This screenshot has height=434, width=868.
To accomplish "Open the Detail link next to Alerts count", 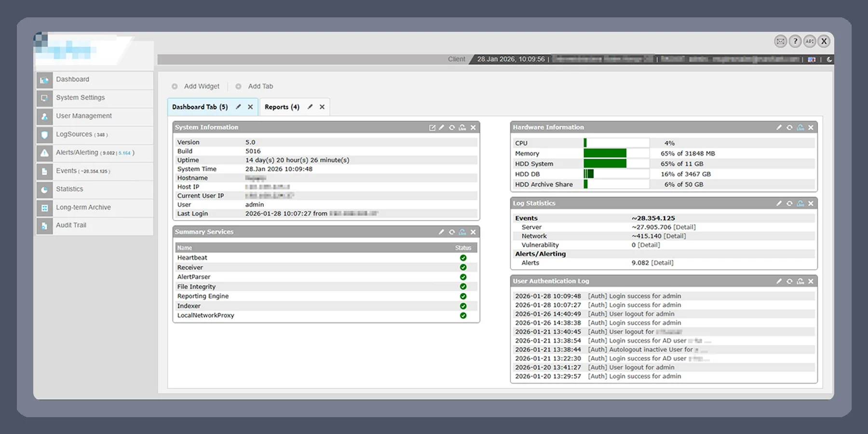I will (662, 263).
